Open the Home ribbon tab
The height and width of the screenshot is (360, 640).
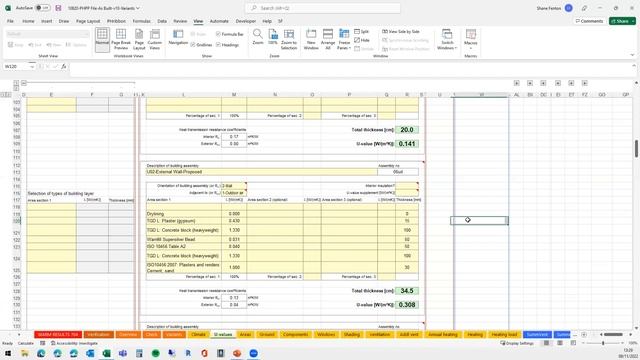coord(28,21)
